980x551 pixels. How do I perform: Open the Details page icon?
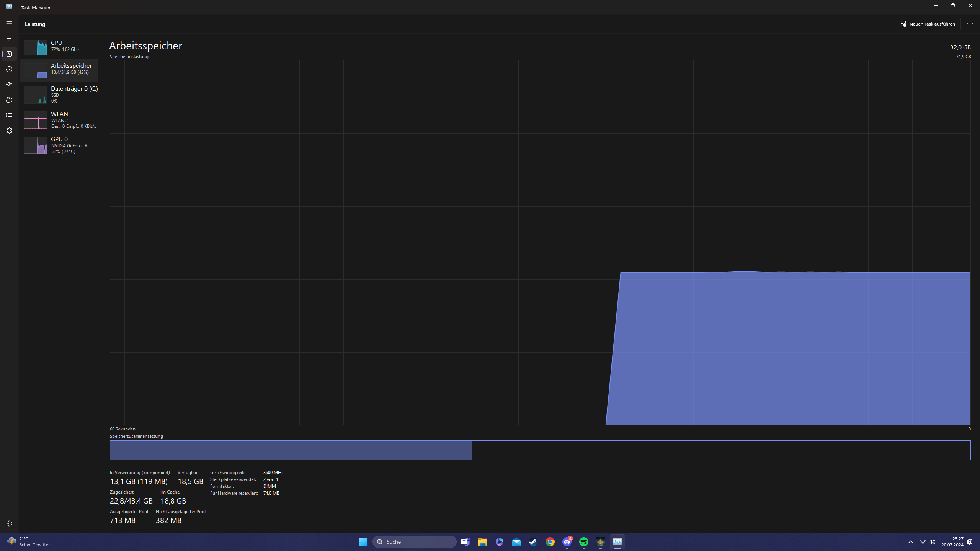(9, 115)
